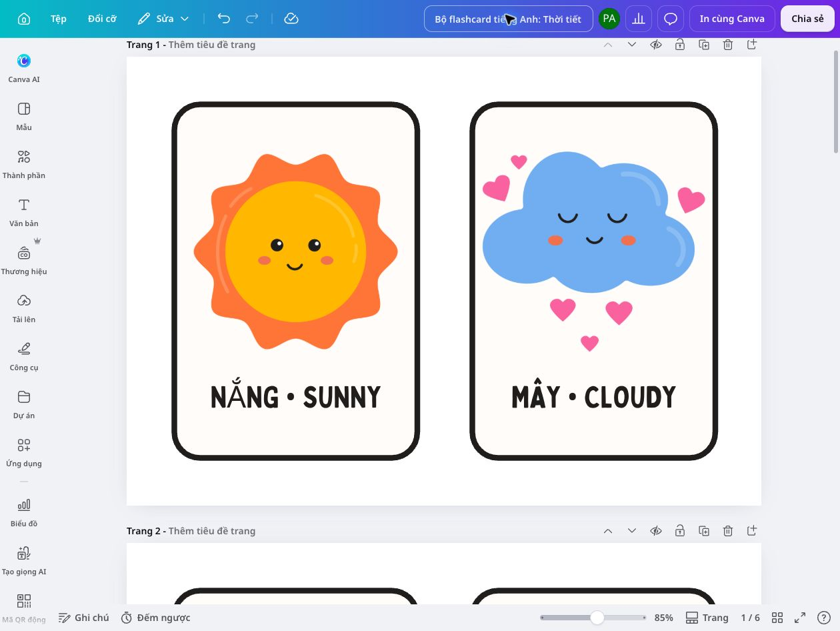The width and height of the screenshot is (840, 631).
Task: Open the help question mark
Action: [823, 618]
